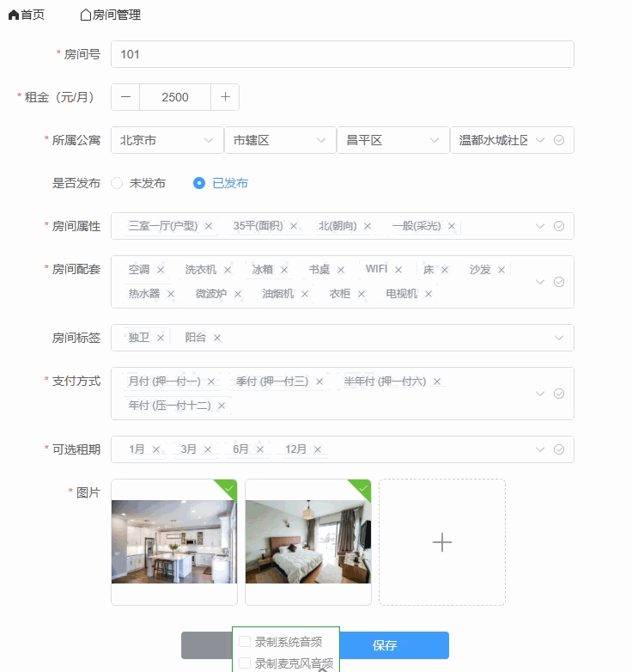Remove 冰箱 facility tag
The width and height of the screenshot is (632, 672).
284,270
